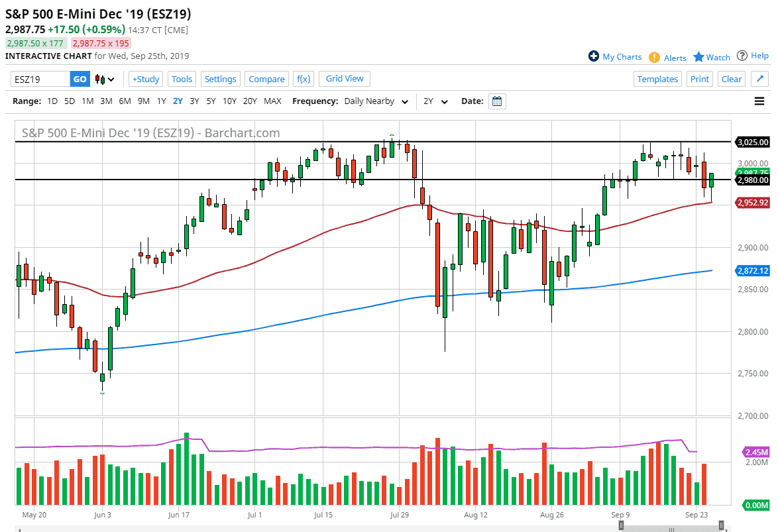Click the Templates button
Screen dimensions: 778x532
pos(657,78)
